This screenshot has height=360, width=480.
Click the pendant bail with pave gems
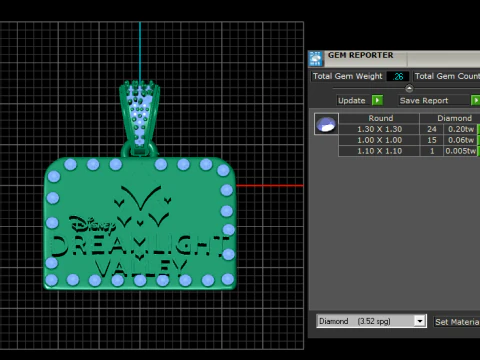click(x=140, y=117)
